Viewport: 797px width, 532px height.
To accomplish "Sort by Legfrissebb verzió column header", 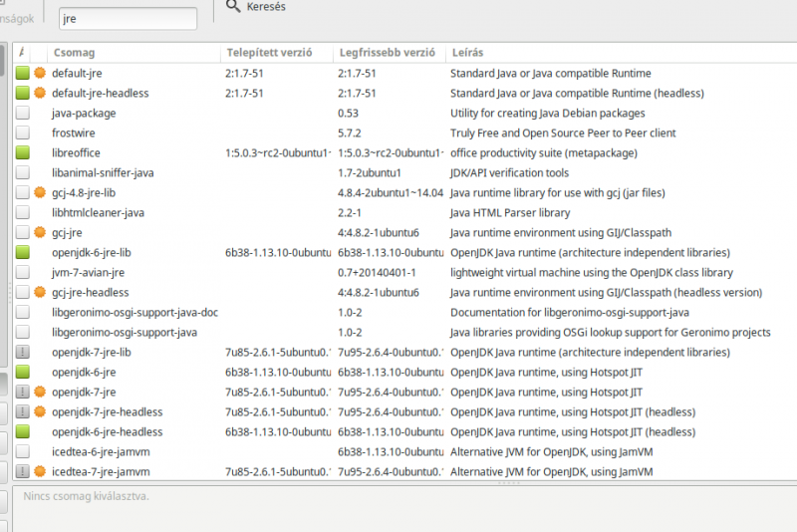I will pyautogui.click(x=390, y=53).
